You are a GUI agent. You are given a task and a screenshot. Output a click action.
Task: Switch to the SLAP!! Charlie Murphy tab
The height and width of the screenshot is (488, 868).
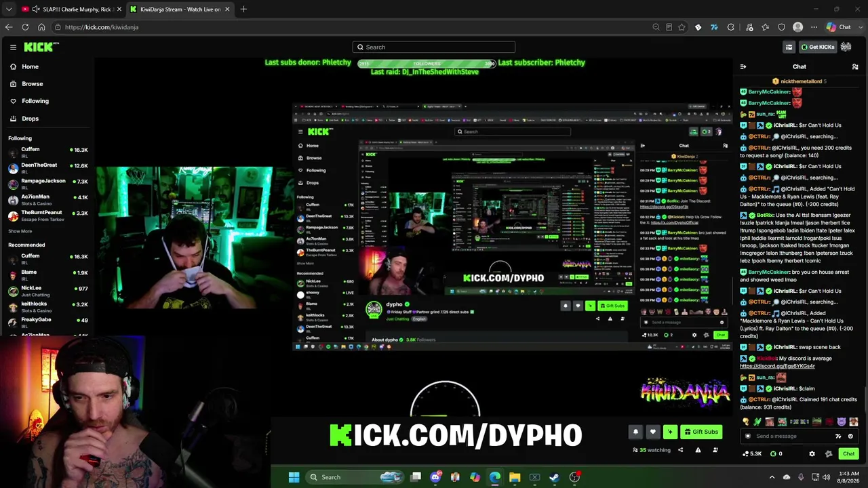click(x=71, y=9)
